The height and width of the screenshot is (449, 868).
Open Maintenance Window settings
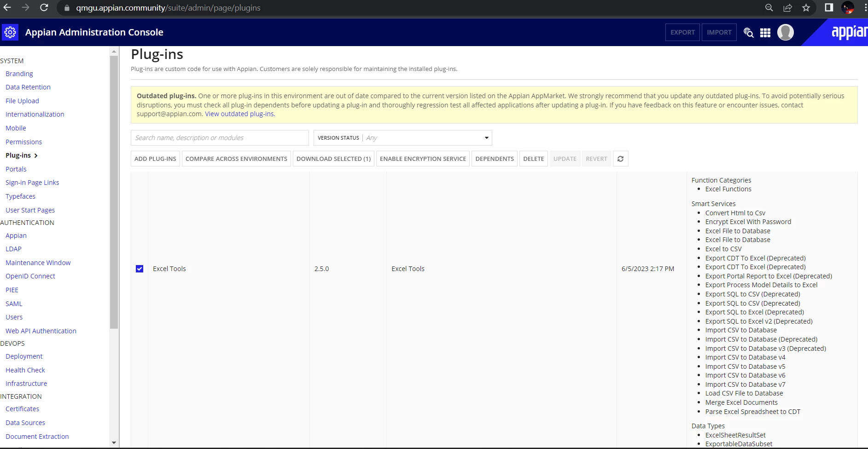[38, 263]
